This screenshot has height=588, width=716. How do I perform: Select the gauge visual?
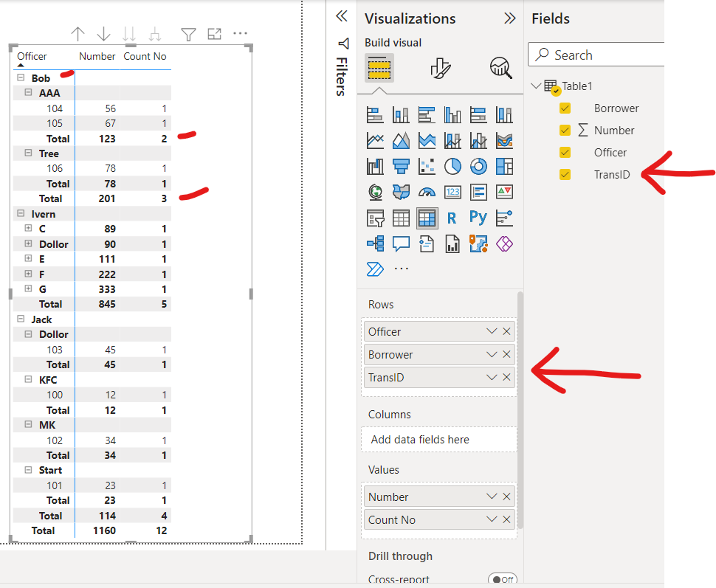point(427,193)
